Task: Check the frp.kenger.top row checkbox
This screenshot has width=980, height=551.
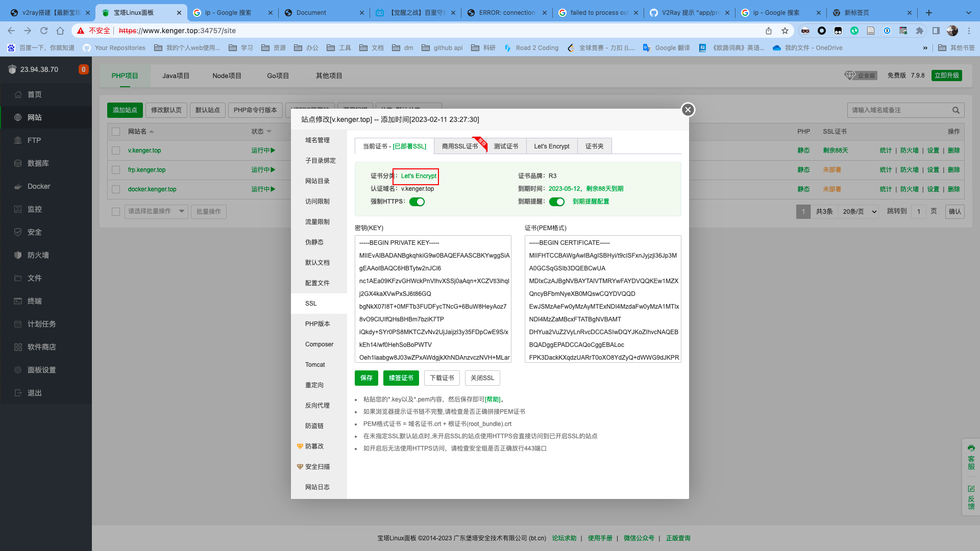Action: [x=116, y=170]
